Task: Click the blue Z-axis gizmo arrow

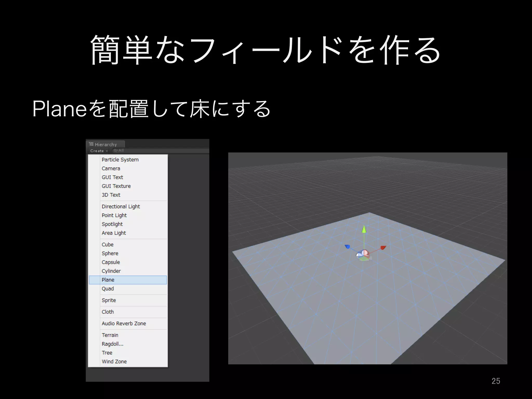Action: point(347,247)
